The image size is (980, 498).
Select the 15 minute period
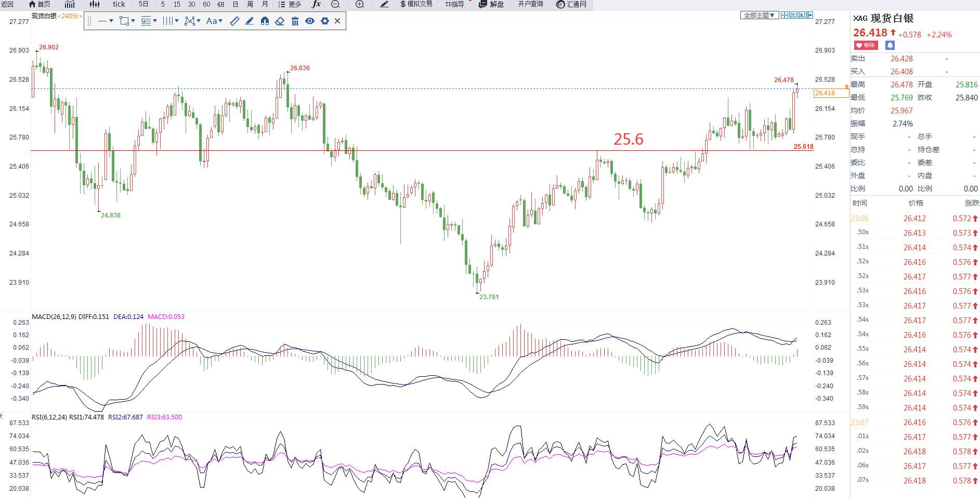click(x=177, y=4)
